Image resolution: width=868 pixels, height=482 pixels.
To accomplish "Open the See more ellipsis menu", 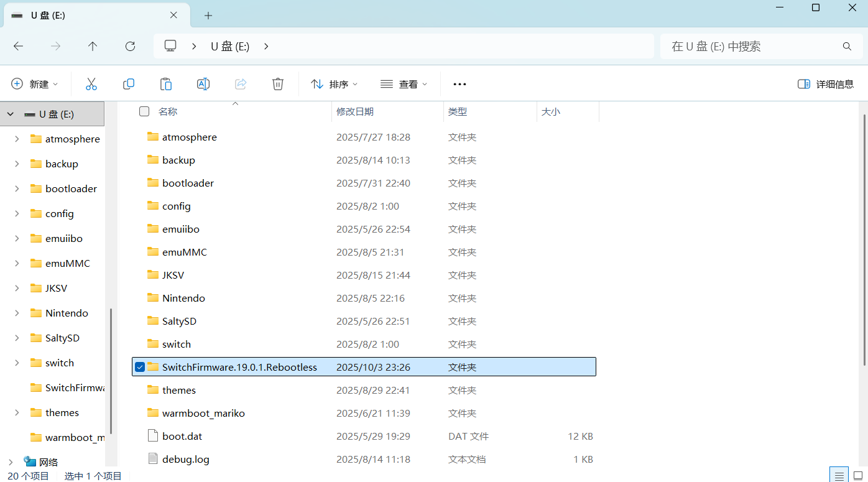I will click(459, 84).
